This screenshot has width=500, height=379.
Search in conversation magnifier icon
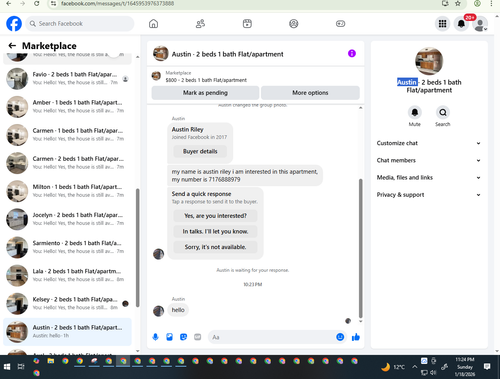click(x=443, y=112)
